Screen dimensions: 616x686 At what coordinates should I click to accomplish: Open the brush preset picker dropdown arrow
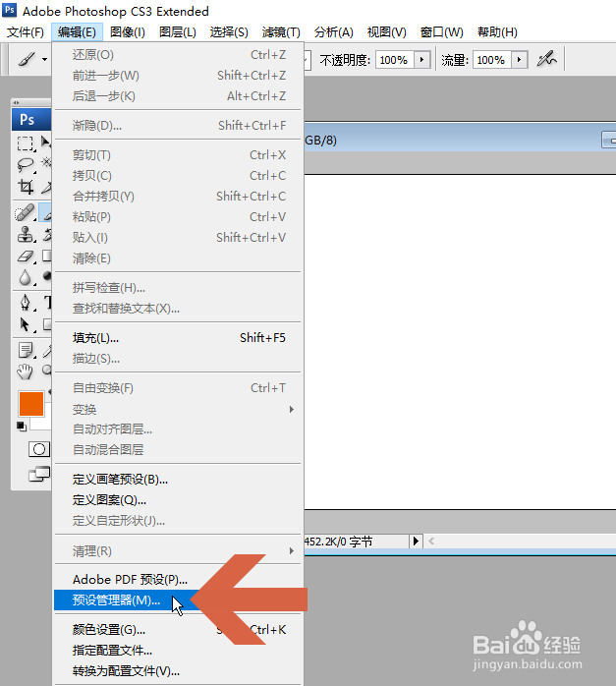(44, 59)
